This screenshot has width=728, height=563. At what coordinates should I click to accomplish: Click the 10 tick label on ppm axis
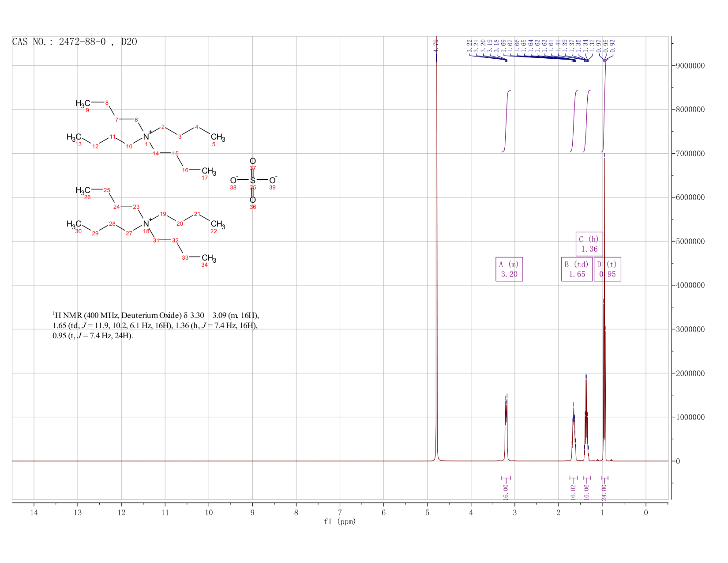[209, 513]
